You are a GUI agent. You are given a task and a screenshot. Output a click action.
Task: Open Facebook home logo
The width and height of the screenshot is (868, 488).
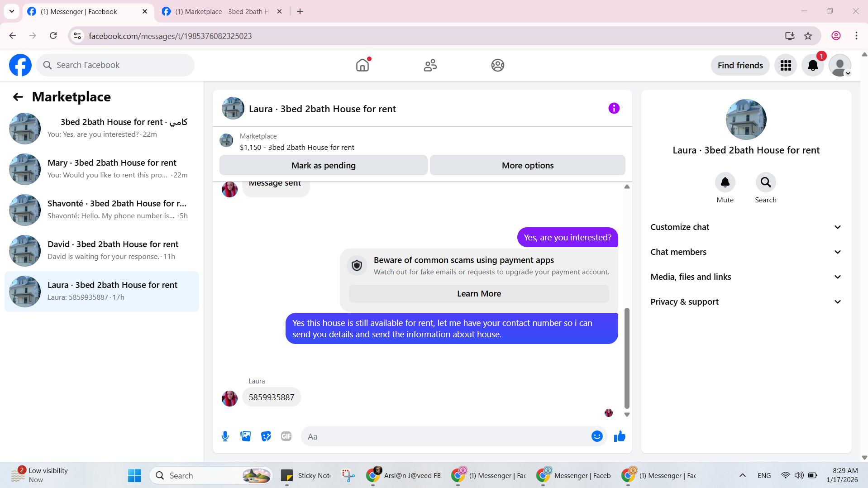(x=20, y=65)
